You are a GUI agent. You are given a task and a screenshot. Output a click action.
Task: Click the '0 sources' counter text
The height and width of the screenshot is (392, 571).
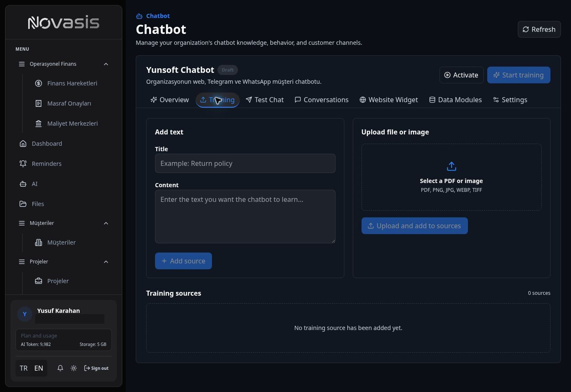click(539, 293)
